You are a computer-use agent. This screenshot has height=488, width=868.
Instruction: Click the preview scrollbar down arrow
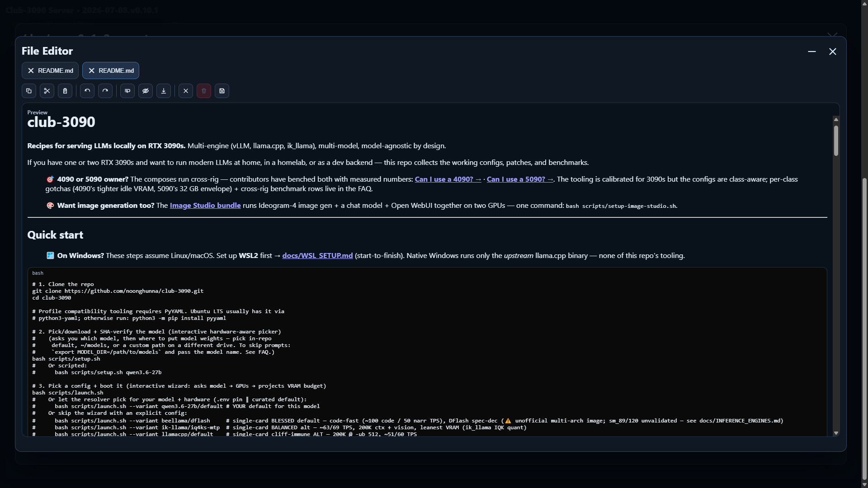(x=836, y=433)
